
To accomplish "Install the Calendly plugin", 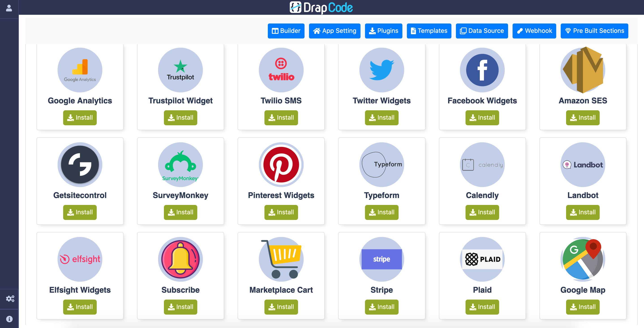I will (x=482, y=212).
